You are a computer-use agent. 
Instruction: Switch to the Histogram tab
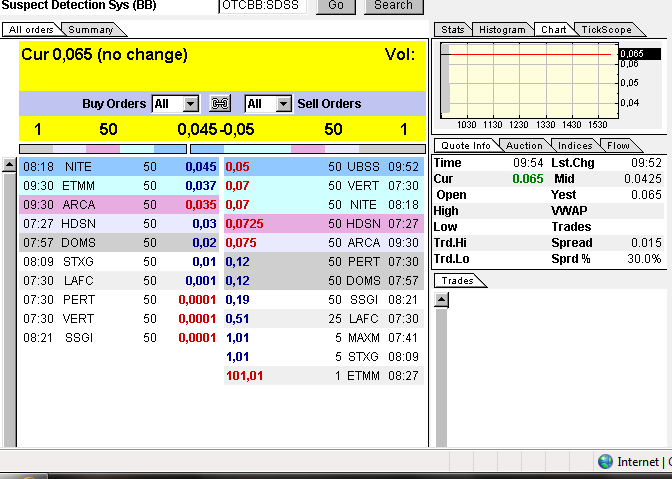[x=501, y=30]
